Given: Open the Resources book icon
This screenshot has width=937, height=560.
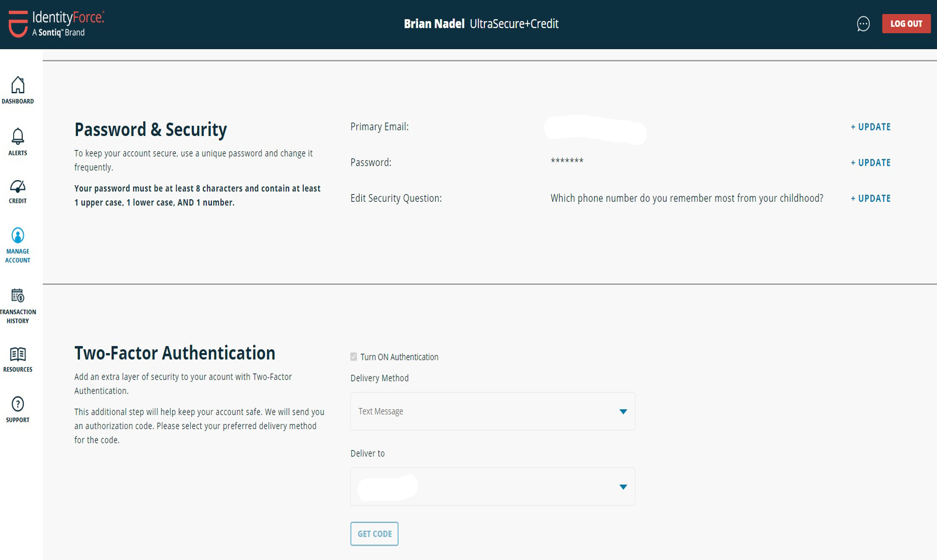Looking at the screenshot, I should point(18,354).
